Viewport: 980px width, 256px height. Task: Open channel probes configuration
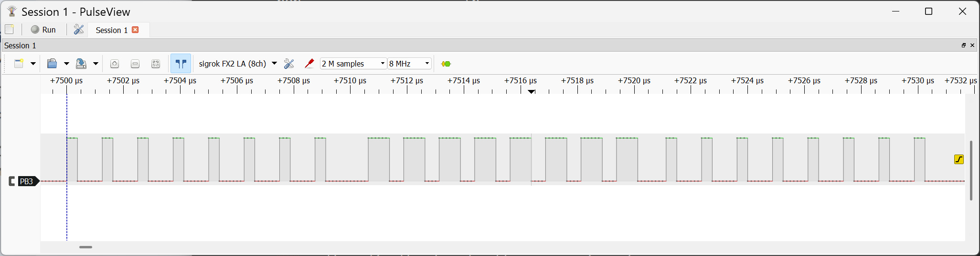[309, 64]
